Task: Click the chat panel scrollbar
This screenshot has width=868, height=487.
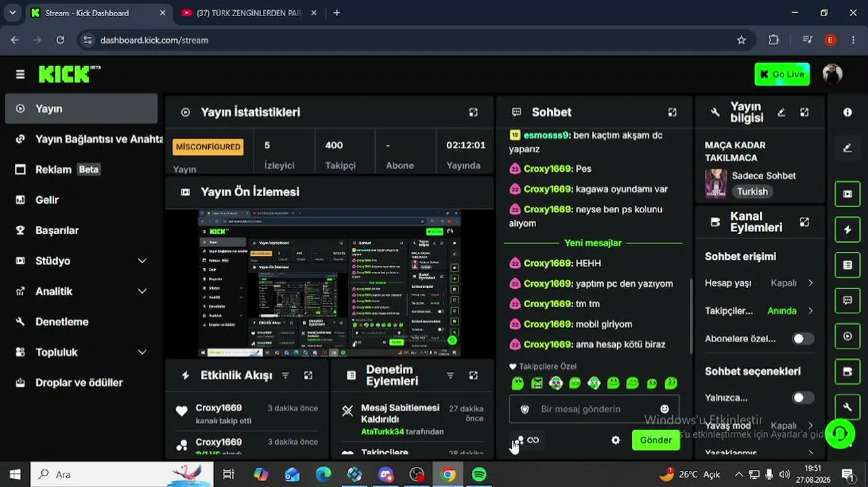Action: 690,315
